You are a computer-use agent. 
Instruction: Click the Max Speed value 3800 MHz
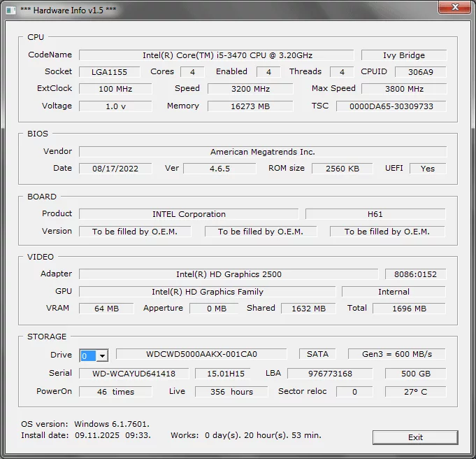(x=404, y=89)
